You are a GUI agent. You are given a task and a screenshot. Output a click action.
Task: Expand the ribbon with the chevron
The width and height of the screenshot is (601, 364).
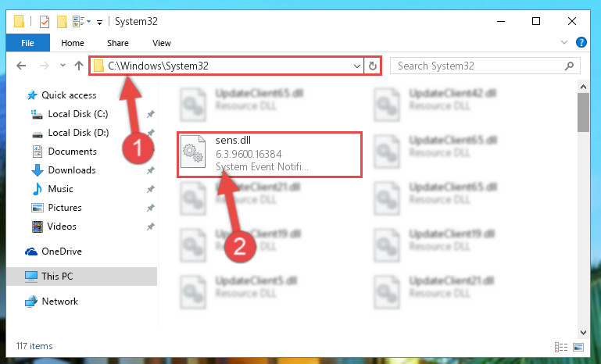[x=564, y=42]
